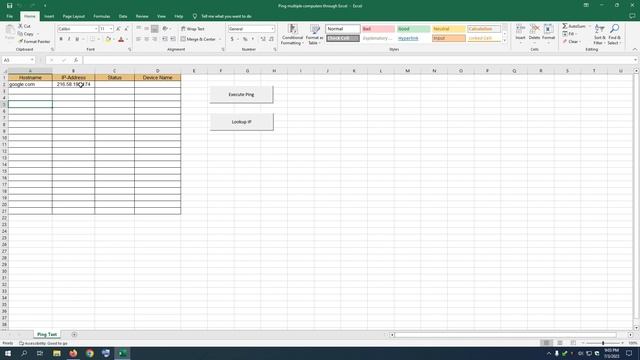Switch to the Insert tab
This screenshot has width=640, height=360.
pos(49,16)
